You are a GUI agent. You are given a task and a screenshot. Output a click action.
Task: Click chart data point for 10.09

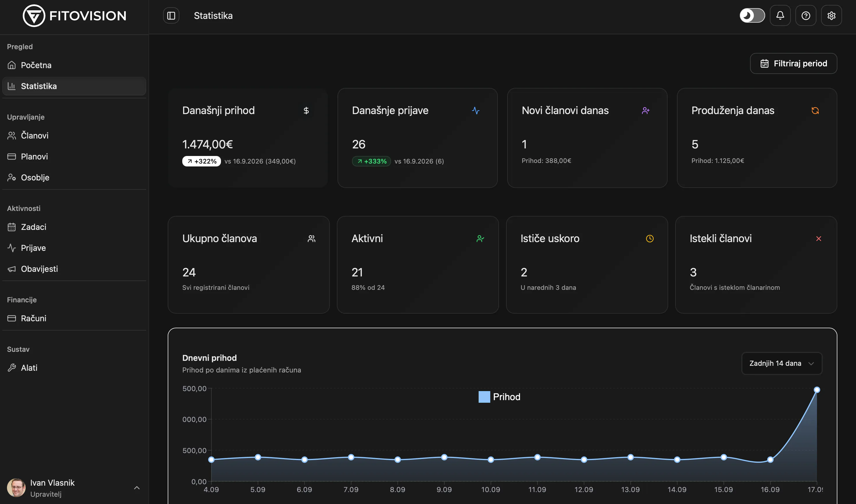point(491,460)
